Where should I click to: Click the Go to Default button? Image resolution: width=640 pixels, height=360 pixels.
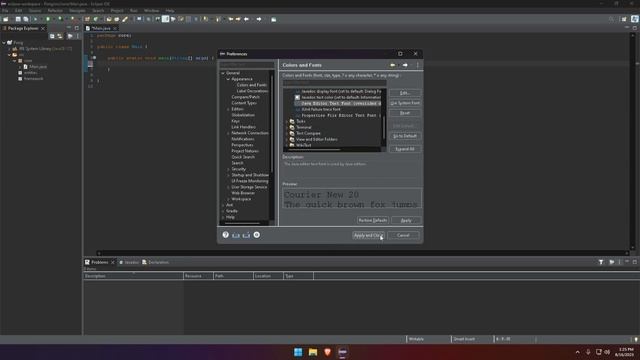[405, 136]
